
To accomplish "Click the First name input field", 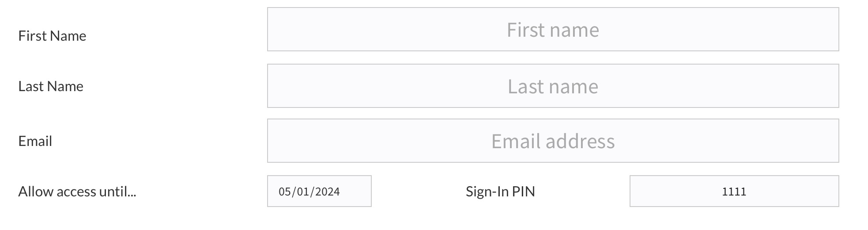I will pos(553,29).
